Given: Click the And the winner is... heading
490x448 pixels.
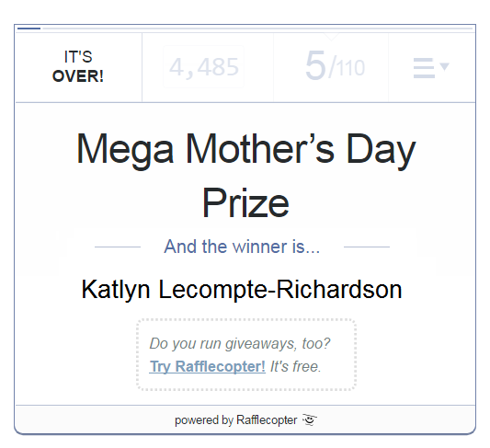Looking at the screenshot, I should (242, 247).
